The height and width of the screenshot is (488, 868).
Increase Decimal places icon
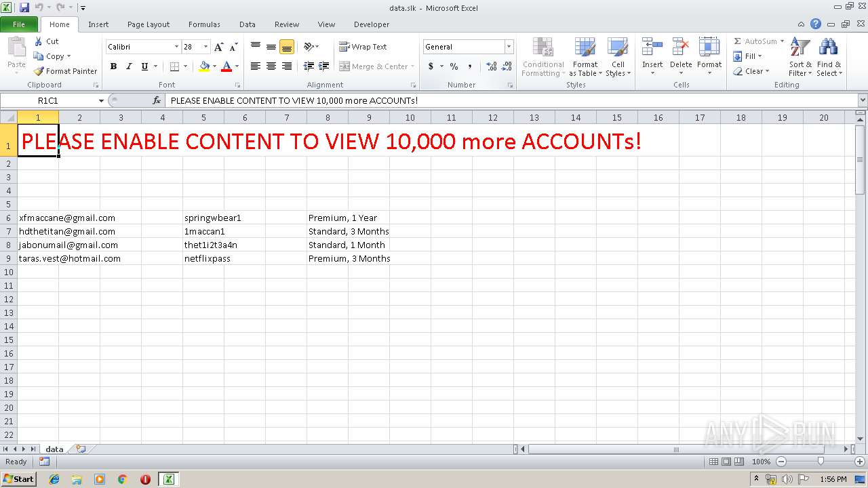click(x=492, y=66)
